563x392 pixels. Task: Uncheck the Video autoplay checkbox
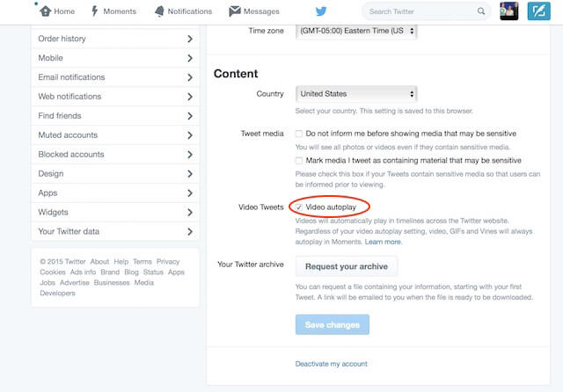tap(299, 207)
